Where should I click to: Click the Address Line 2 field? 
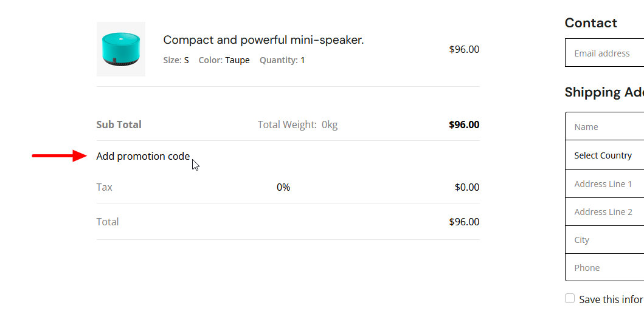(605, 211)
